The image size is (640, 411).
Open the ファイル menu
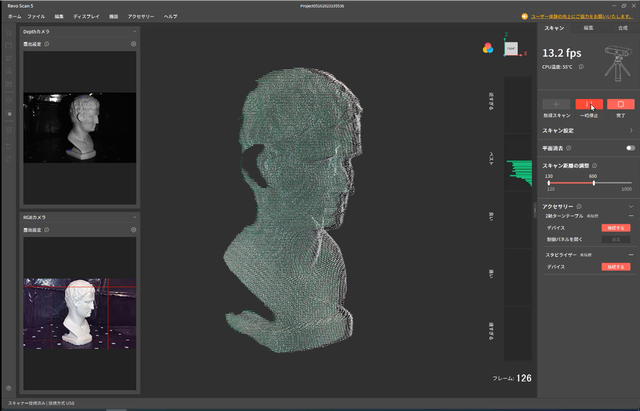coord(36,17)
